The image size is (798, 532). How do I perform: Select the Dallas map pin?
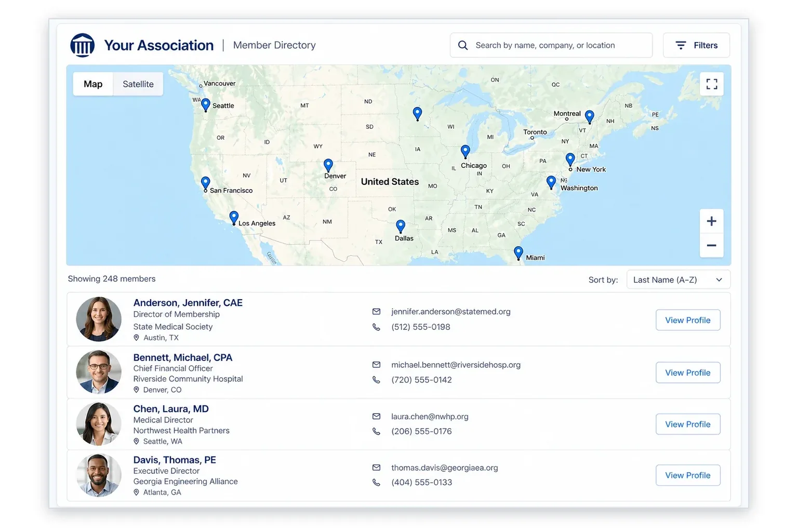[401, 226]
